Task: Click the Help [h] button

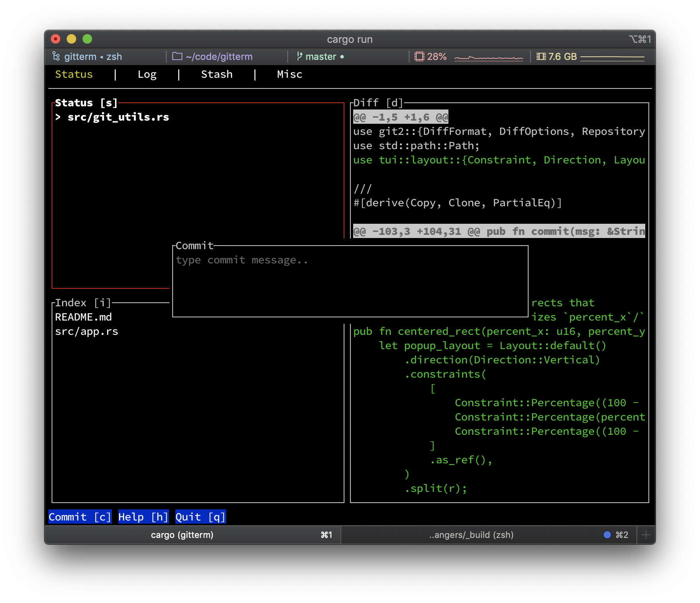Action: tap(143, 517)
